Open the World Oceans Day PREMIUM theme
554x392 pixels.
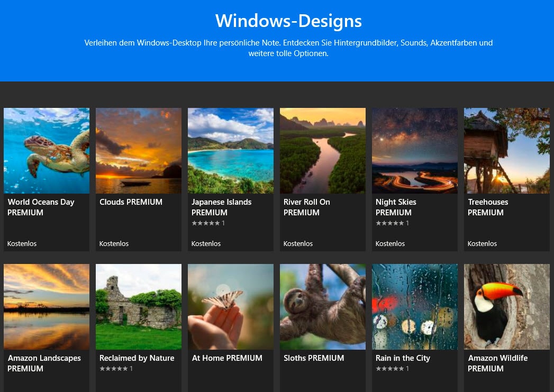tap(46, 151)
